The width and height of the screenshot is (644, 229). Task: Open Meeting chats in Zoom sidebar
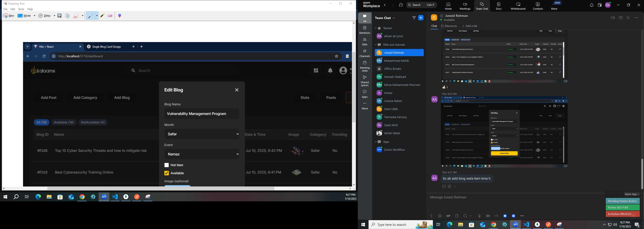(365, 66)
